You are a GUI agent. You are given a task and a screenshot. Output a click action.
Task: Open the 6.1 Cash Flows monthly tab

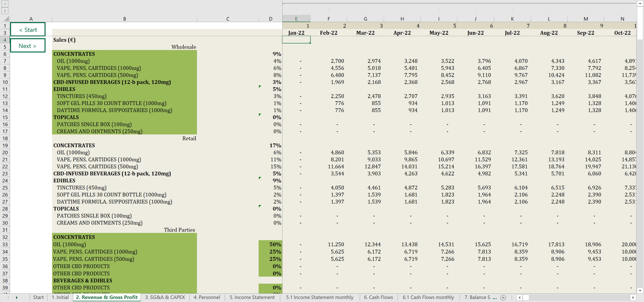428,297
